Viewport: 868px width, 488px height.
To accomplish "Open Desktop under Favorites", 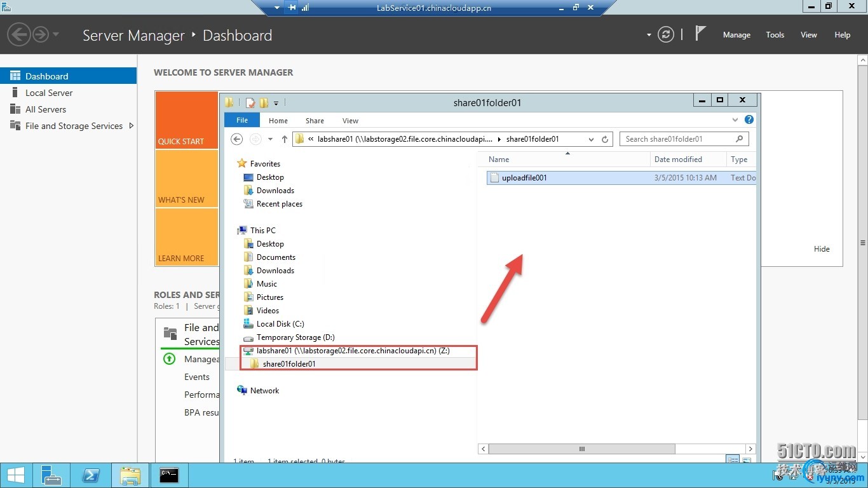I will point(270,177).
